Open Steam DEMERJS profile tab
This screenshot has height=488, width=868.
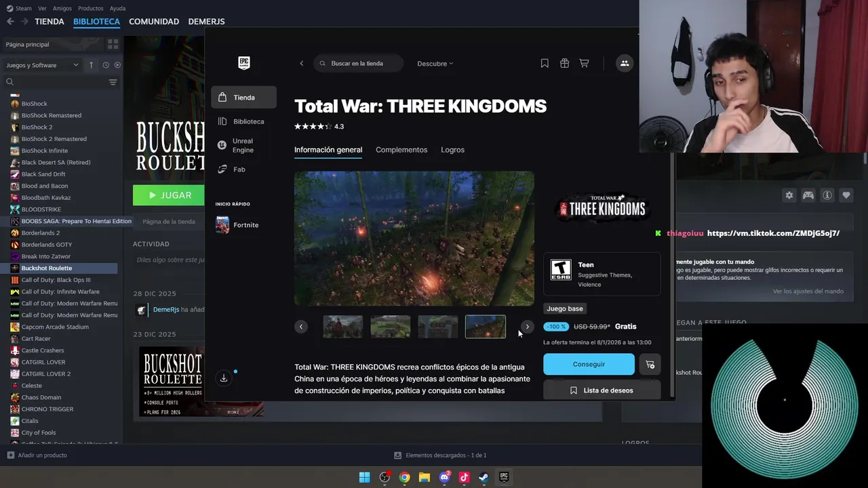point(206,22)
